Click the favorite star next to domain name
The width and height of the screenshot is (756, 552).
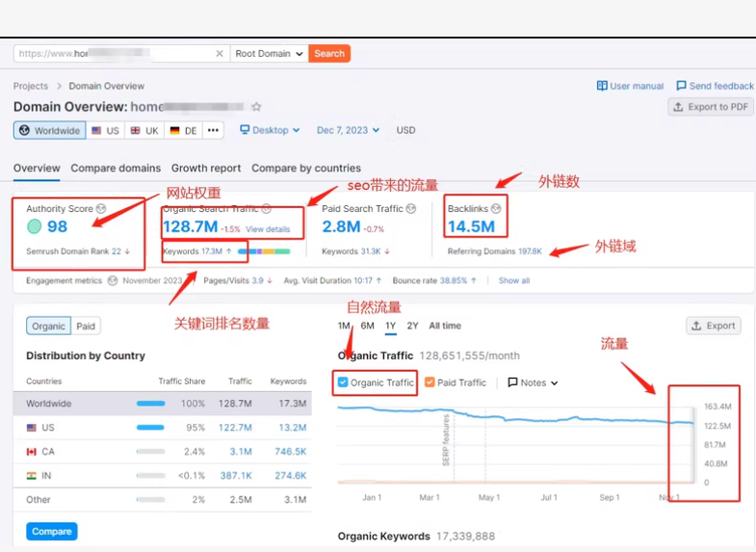point(256,107)
